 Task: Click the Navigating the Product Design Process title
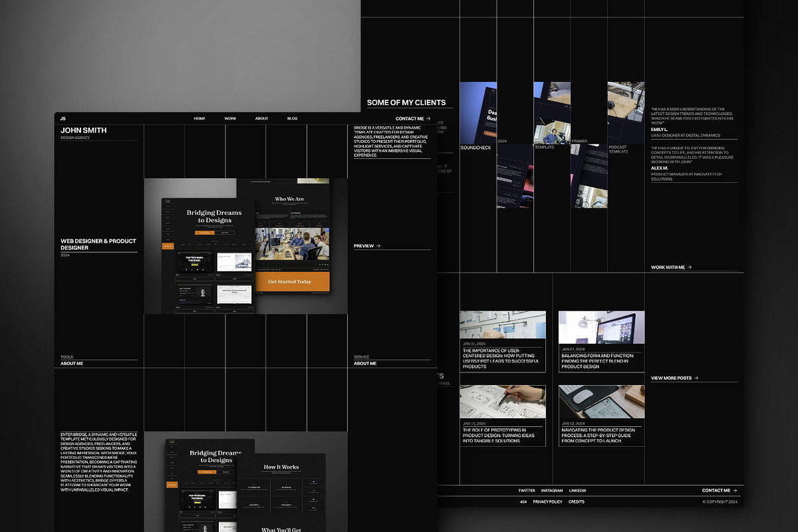(598, 436)
